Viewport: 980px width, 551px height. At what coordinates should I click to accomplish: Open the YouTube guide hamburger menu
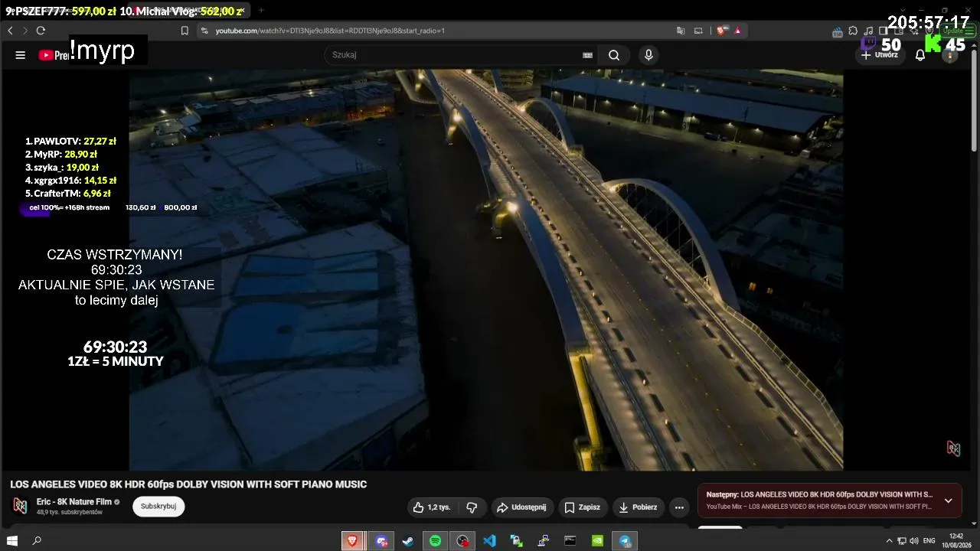coord(21,55)
